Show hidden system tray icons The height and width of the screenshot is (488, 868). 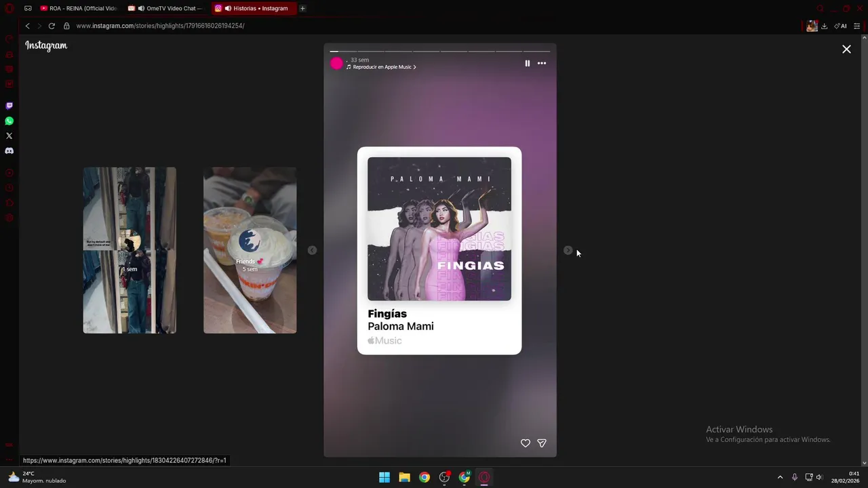780,477
